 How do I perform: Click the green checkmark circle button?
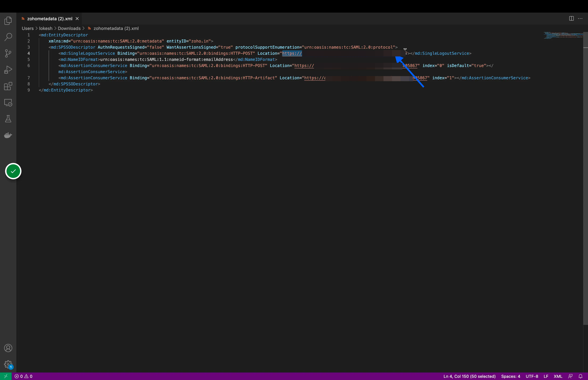(x=13, y=171)
